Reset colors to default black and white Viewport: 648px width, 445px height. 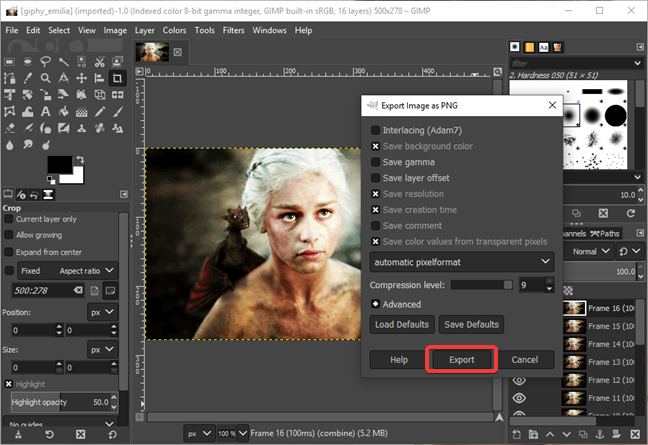tap(51, 180)
